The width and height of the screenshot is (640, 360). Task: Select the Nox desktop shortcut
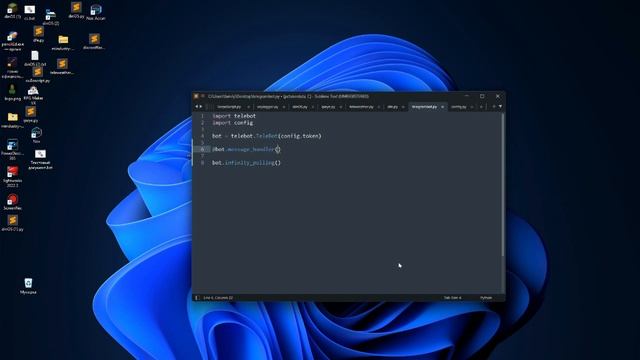[x=36, y=135]
